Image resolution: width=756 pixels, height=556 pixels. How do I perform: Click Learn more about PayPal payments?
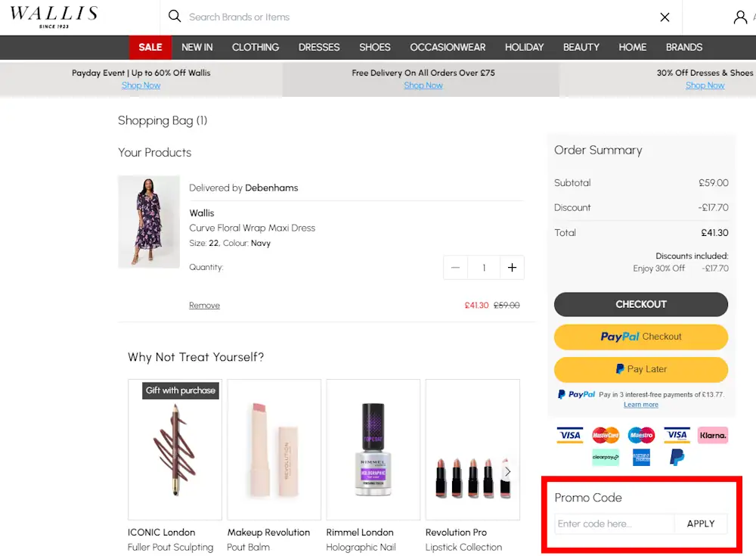641,405
